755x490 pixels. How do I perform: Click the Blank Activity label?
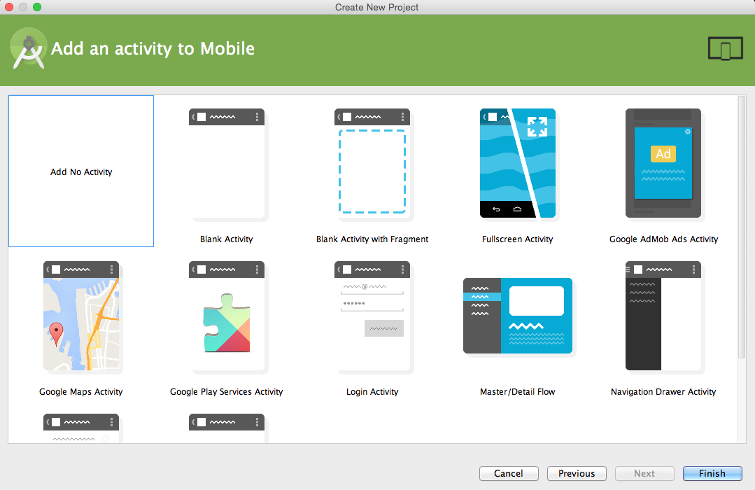[227, 239]
